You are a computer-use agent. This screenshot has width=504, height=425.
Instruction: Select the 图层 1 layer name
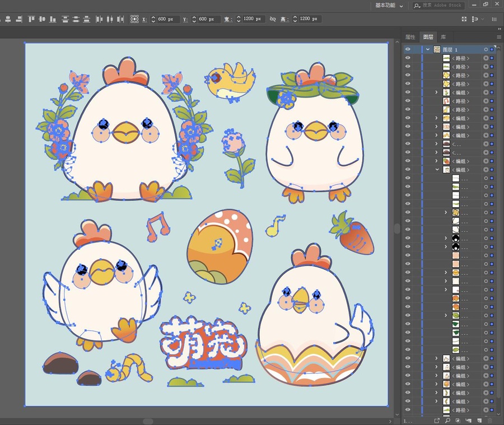coord(450,49)
